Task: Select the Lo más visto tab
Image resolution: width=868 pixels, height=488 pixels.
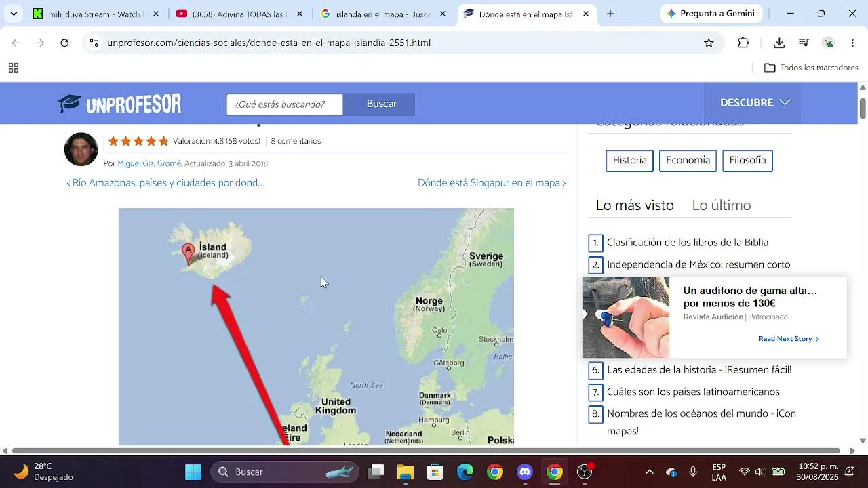Action: click(635, 205)
